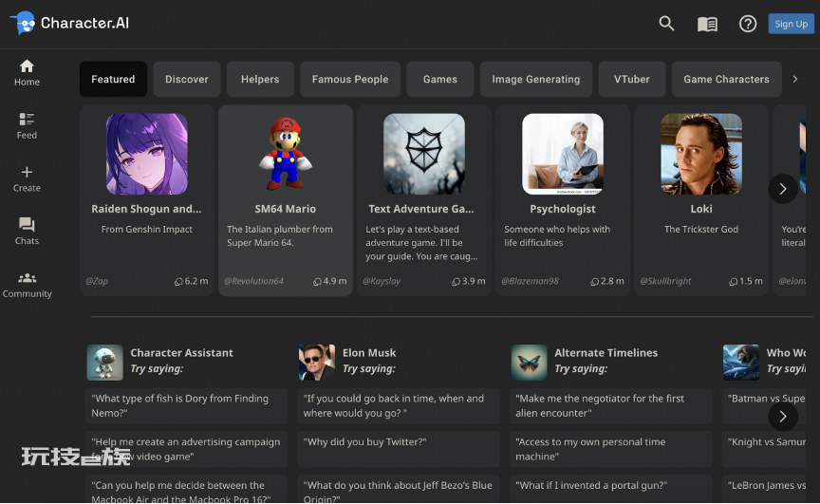
Task: Go to Home in the sidebar
Action: pos(27,73)
